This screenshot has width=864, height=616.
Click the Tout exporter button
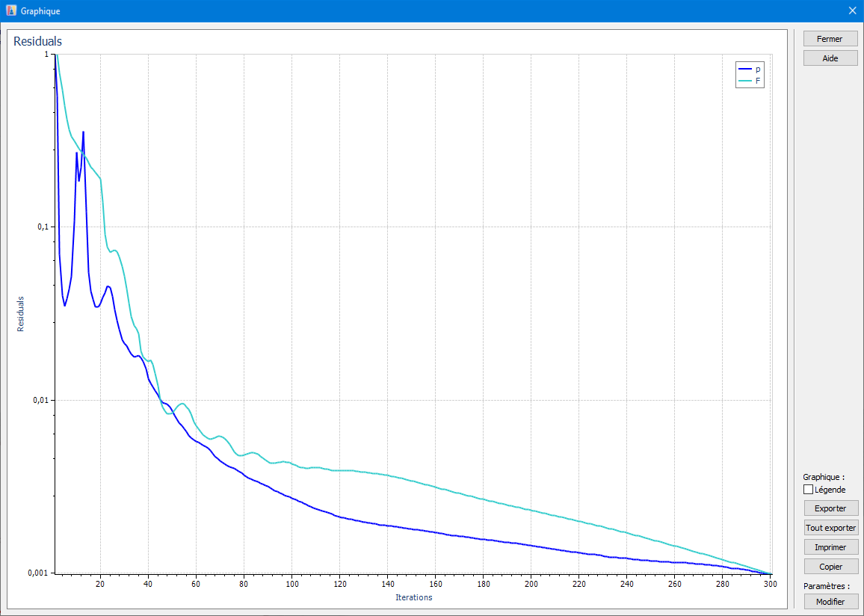[830, 527]
